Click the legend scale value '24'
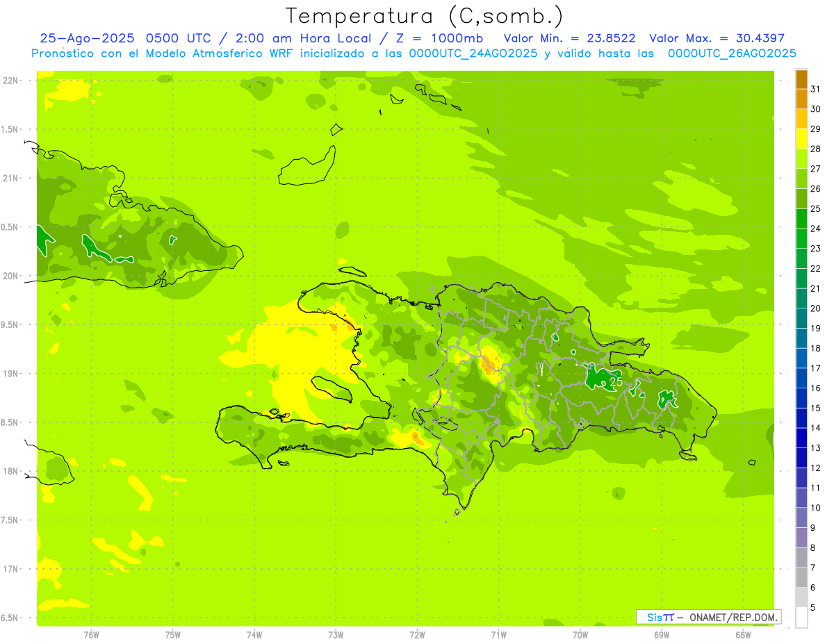834x644 pixels. coord(815,229)
